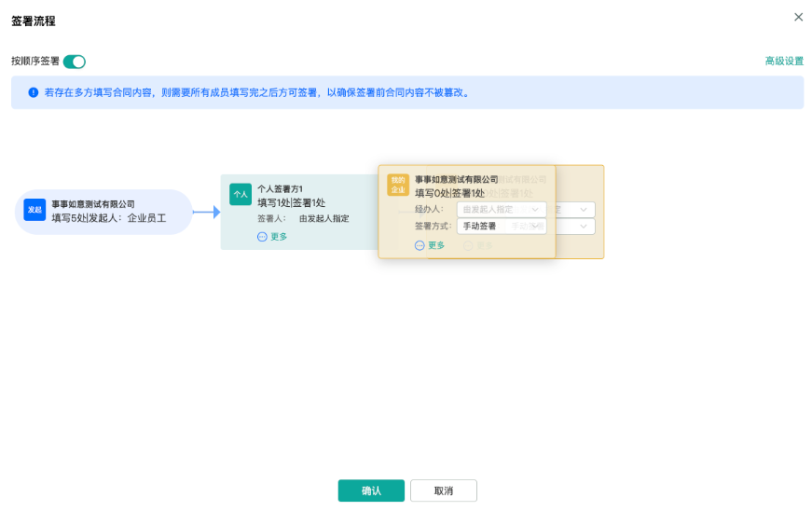Close the 签署流程 dialog with the X
Viewport: 812px width, 511px height.
(x=798, y=17)
